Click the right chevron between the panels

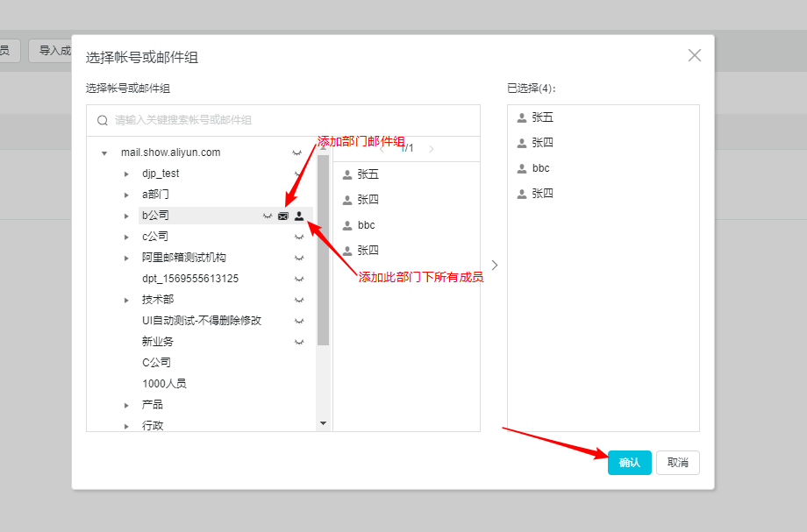point(494,265)
